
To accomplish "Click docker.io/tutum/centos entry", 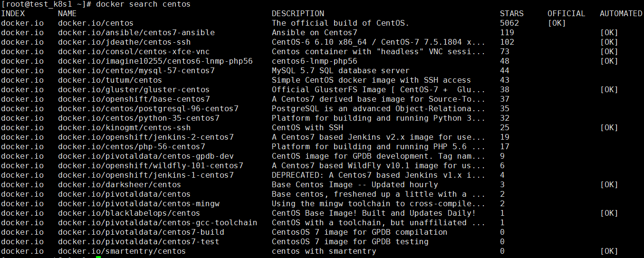I will coord(110,80).
